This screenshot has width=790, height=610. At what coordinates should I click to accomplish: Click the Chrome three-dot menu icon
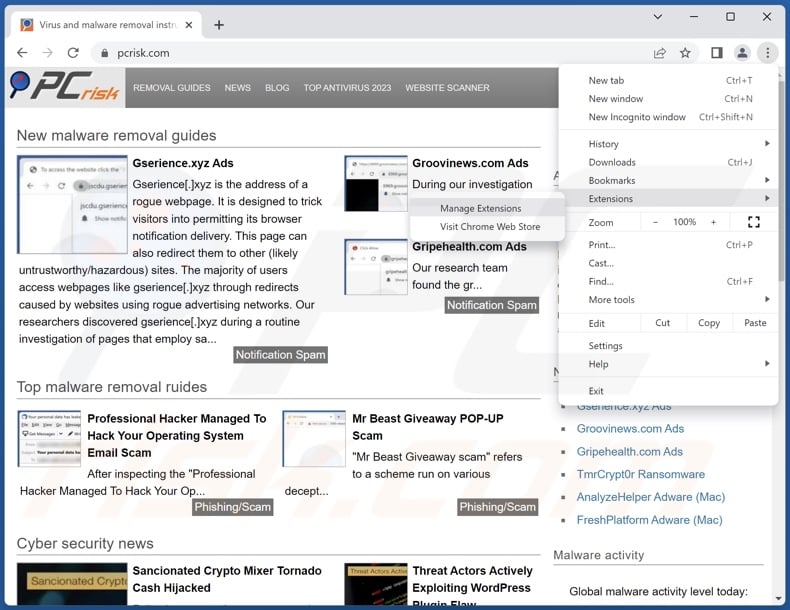[x=767, y=53]
